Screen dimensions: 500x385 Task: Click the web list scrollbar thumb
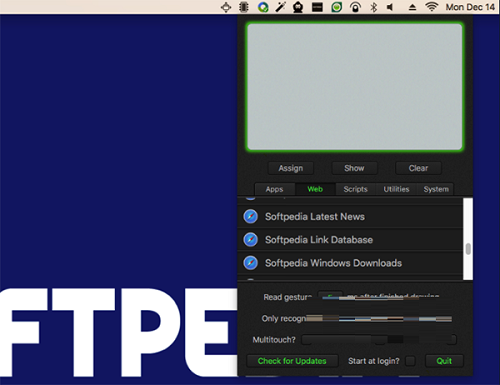[468, 249]
